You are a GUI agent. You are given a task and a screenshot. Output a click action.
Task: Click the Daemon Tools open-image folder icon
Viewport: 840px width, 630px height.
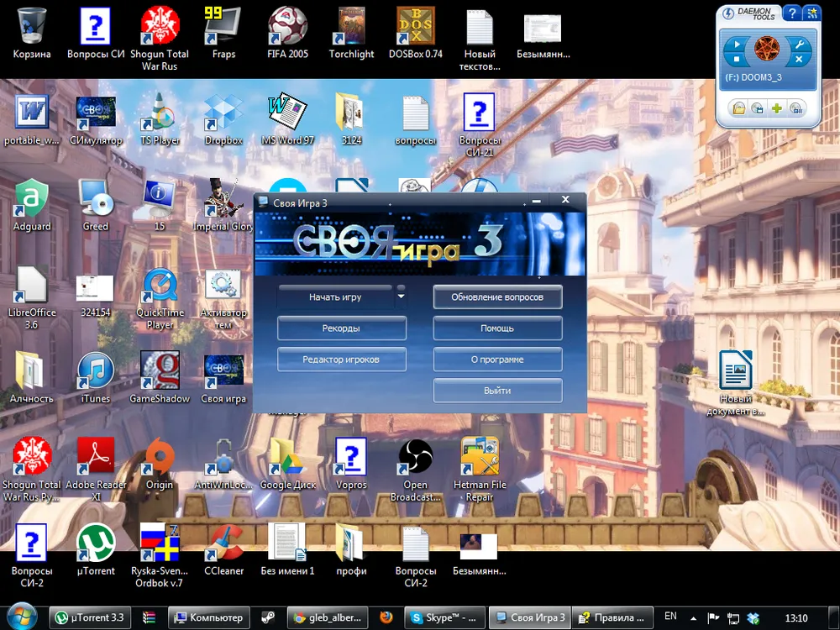[738, 108]
